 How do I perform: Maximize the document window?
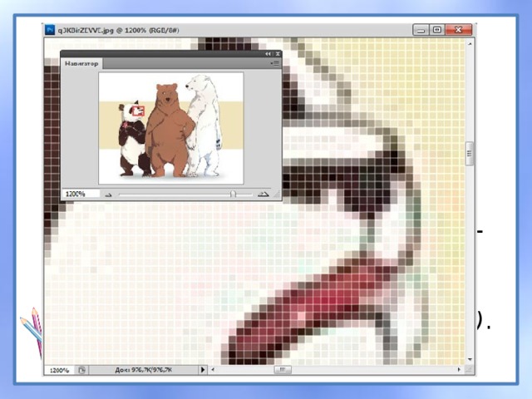click(x=437, y=29)
